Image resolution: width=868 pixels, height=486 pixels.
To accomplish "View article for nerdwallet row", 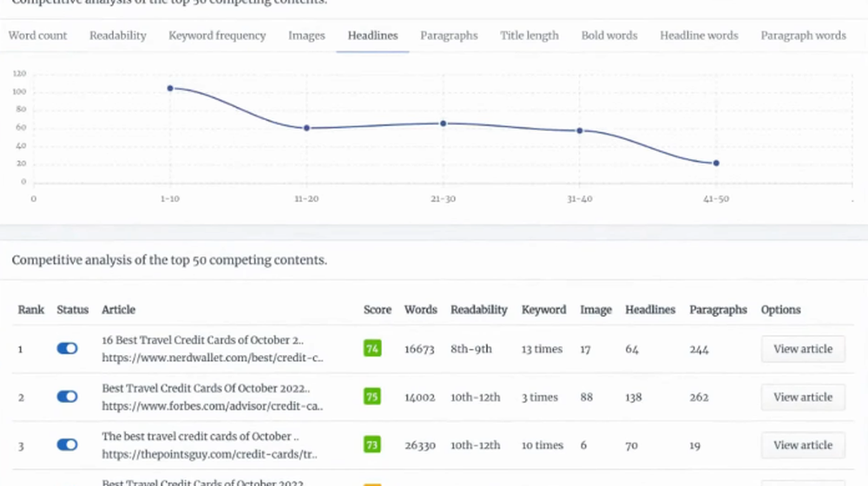I will [803, 349].
